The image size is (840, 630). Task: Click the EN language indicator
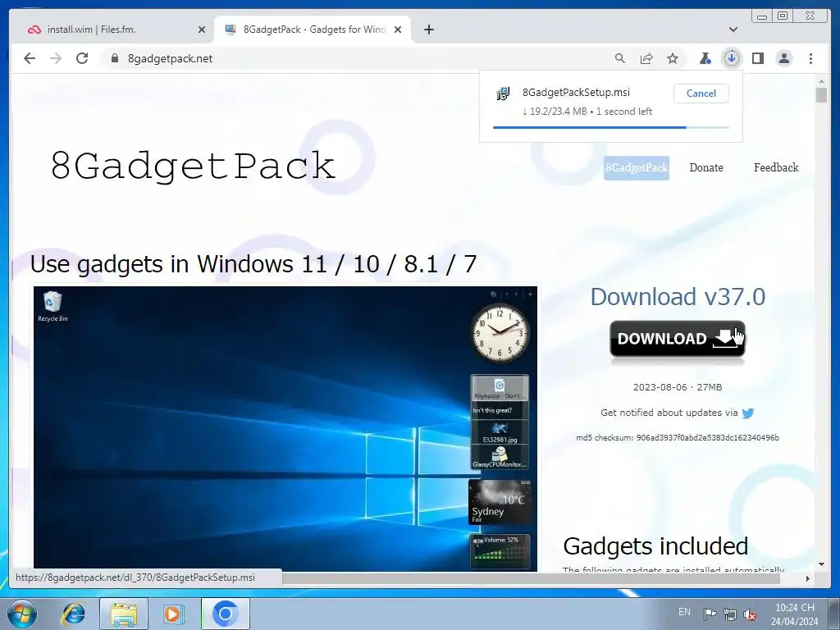(684, 612)
